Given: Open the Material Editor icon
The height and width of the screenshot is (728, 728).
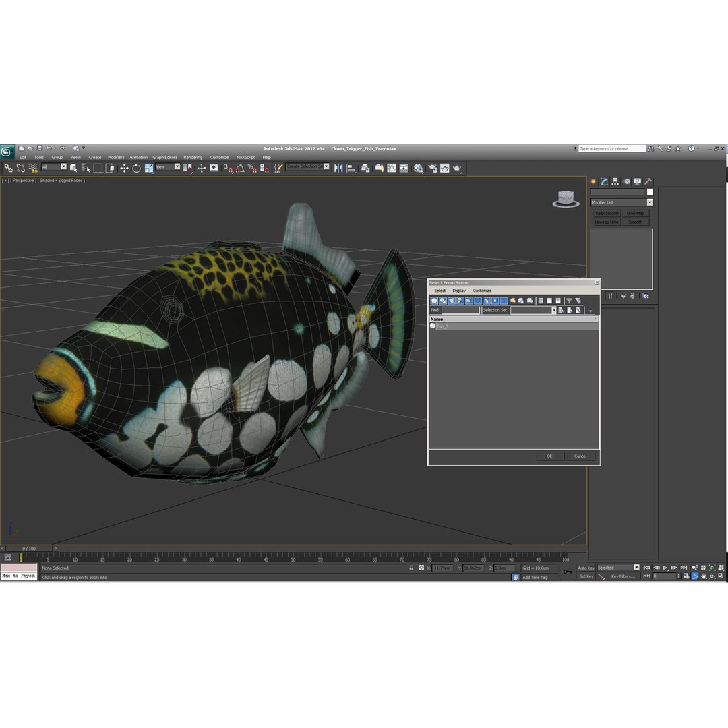Looking at the screenshot, I should click(x=419, y=168).
